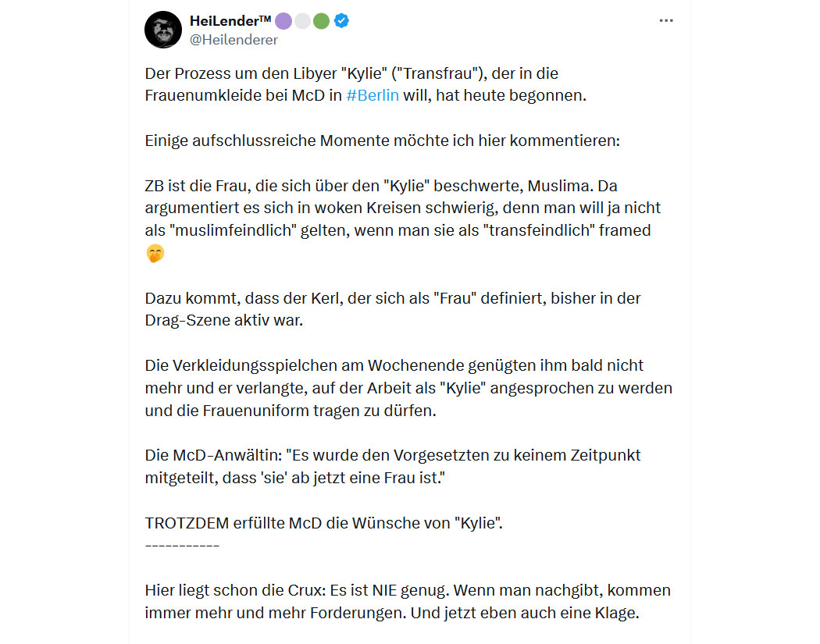This screenshot has height=644, width=820.
Task: Click the green circle emoji beside the name
Action: (x=321, y=21)
